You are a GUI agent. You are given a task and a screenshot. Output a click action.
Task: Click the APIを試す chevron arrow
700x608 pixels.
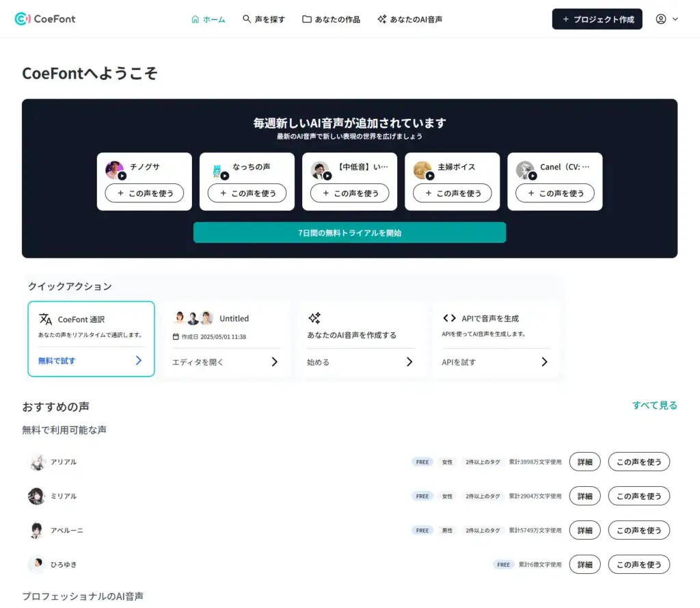544,362
